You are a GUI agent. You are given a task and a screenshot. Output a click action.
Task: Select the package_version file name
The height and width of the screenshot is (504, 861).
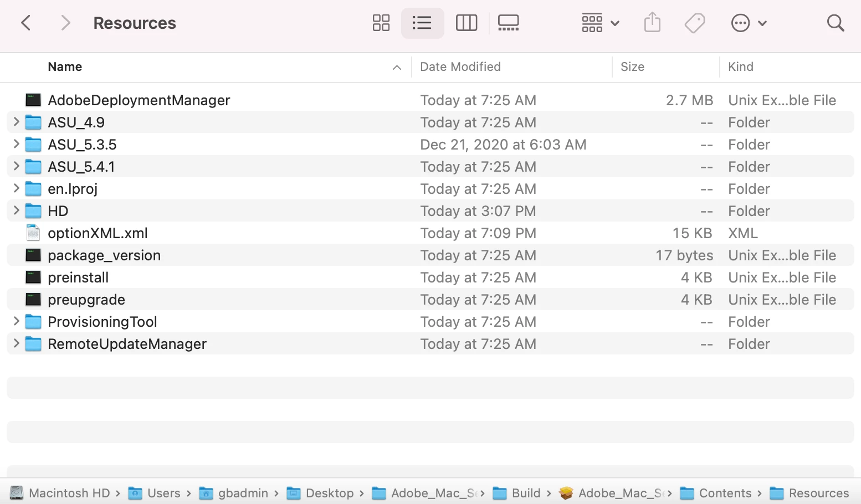point(104,255)
